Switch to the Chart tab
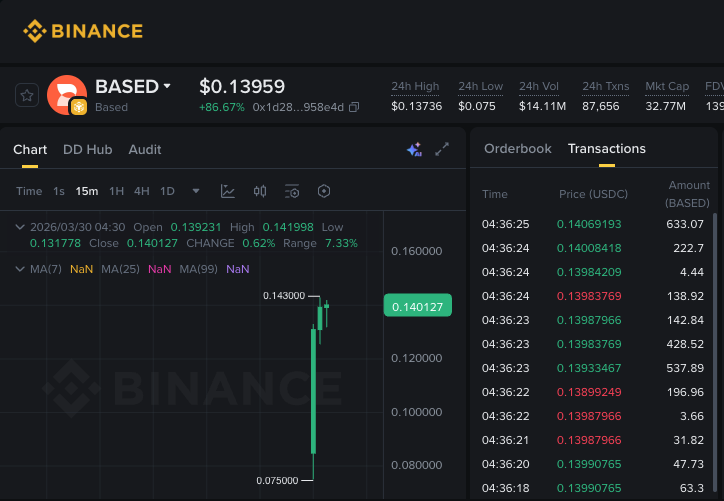Image resolution: width=724 pixels, height=501 pixels. (30, 150)
